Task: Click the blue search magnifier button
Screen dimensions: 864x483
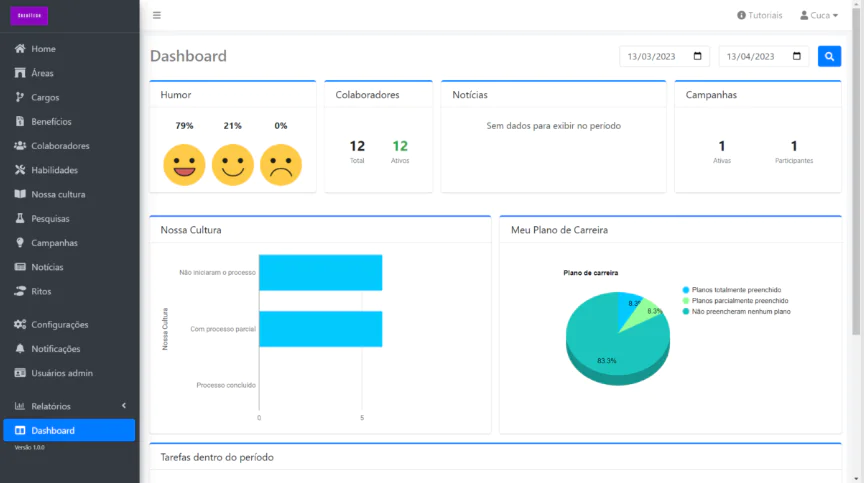Action: (829, 57)
